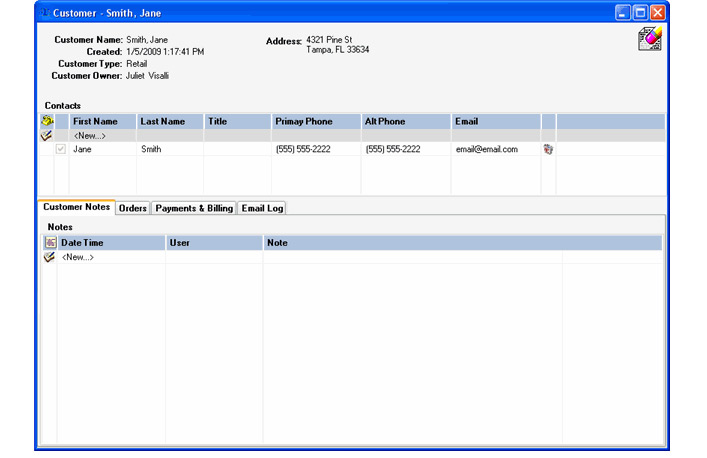Add a new contact via <New...> row
This screenshot has height=458, width=707.
tap(89, 136)
